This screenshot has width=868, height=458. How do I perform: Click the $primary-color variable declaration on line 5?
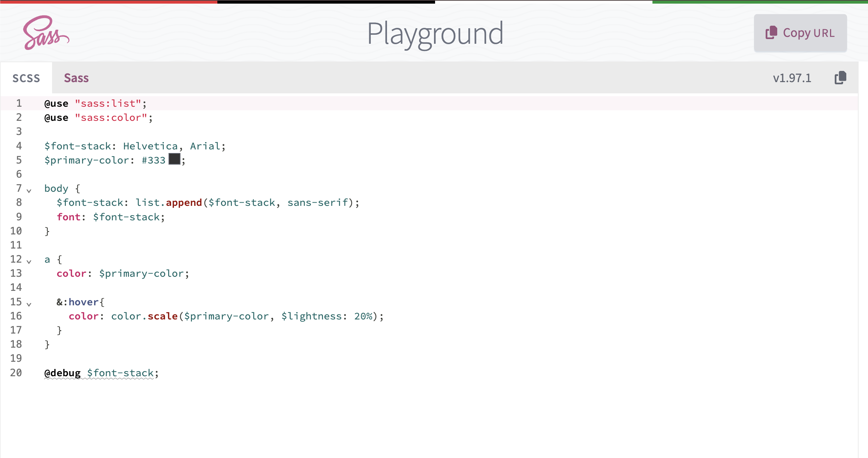pos(86,160)
